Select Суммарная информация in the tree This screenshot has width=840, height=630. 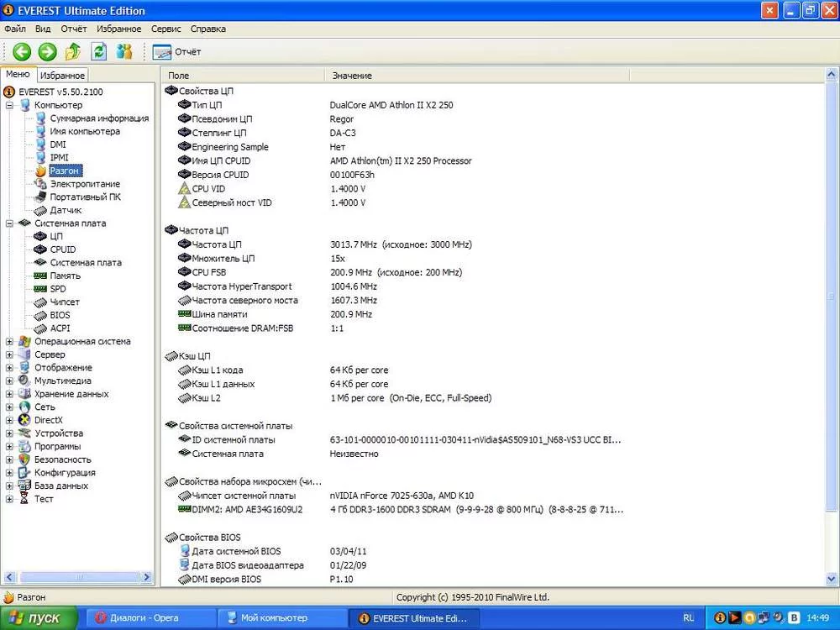[x=98, y=118]
